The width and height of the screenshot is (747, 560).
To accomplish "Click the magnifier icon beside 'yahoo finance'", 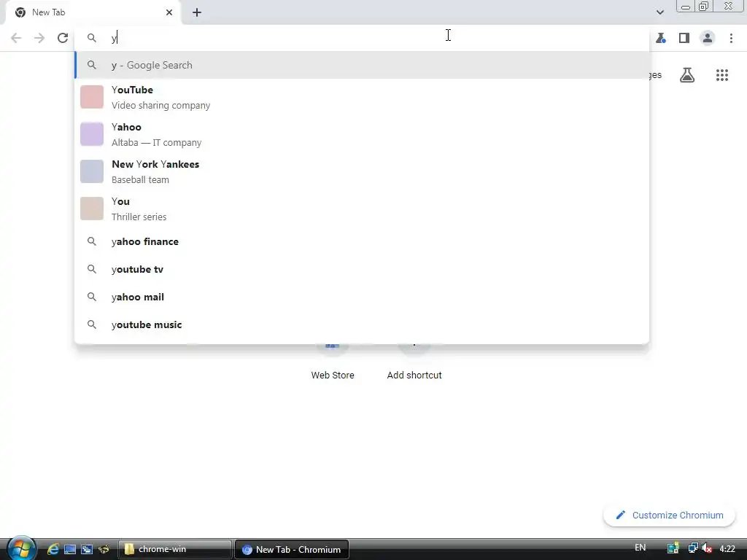I will point(91,241).
